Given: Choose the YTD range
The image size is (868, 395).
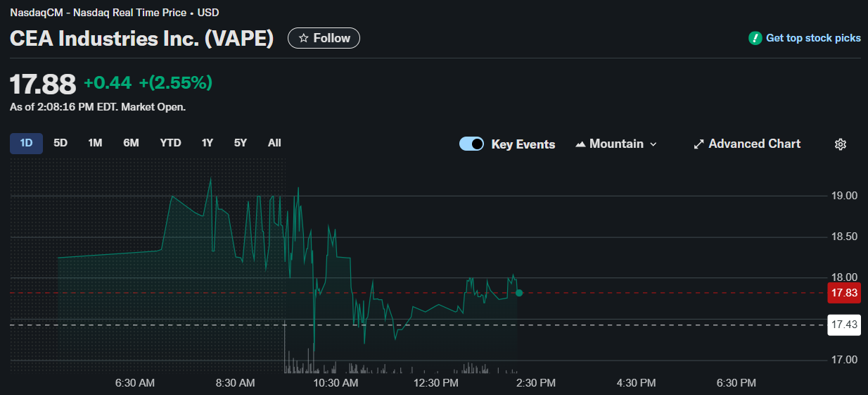Looking at the screenshot, I should [170, 143].
